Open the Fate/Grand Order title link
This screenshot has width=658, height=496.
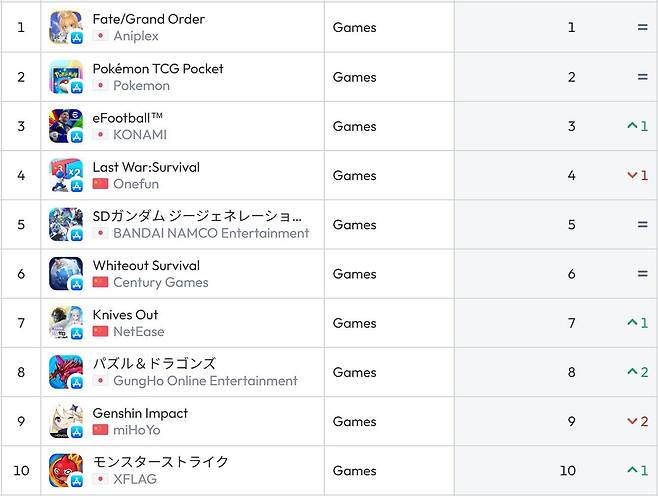click(x=148, y=19)
